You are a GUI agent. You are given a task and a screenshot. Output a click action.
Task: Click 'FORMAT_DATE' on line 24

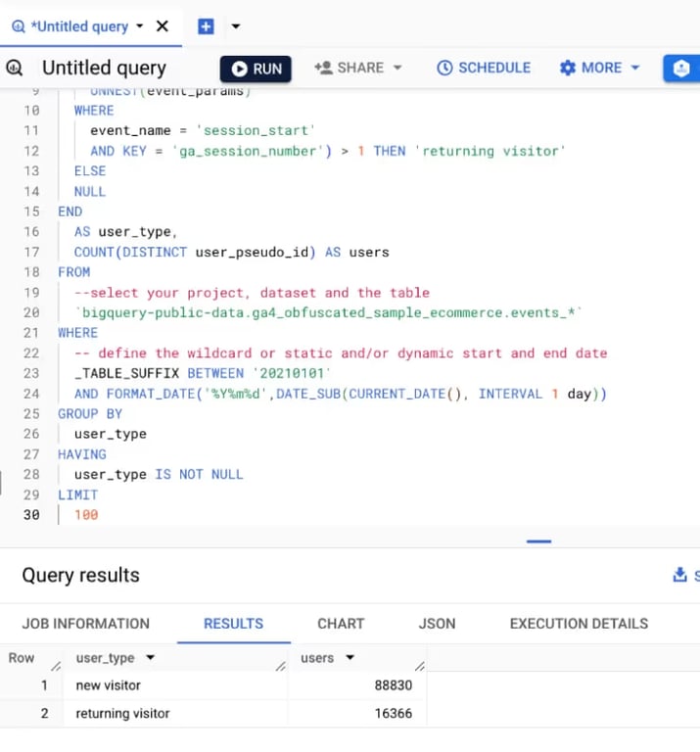tap(151, 394)
